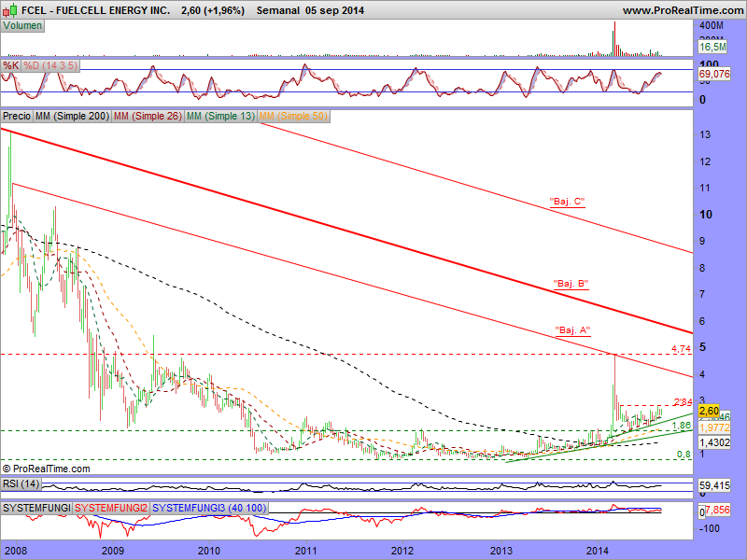Viewport: 747px width, 560px height.
Task: Click the 1,9772 moving average value tag
Action: click(x=714, y=428)
